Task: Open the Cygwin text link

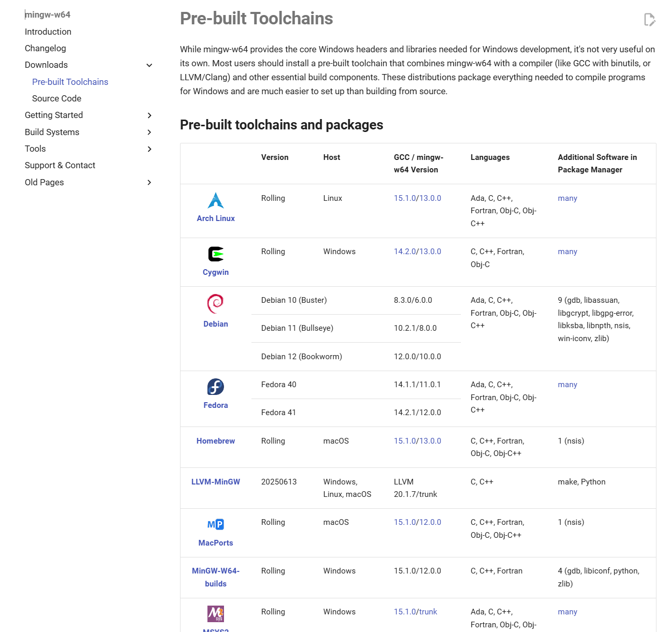Action: (x=216, y=272)
